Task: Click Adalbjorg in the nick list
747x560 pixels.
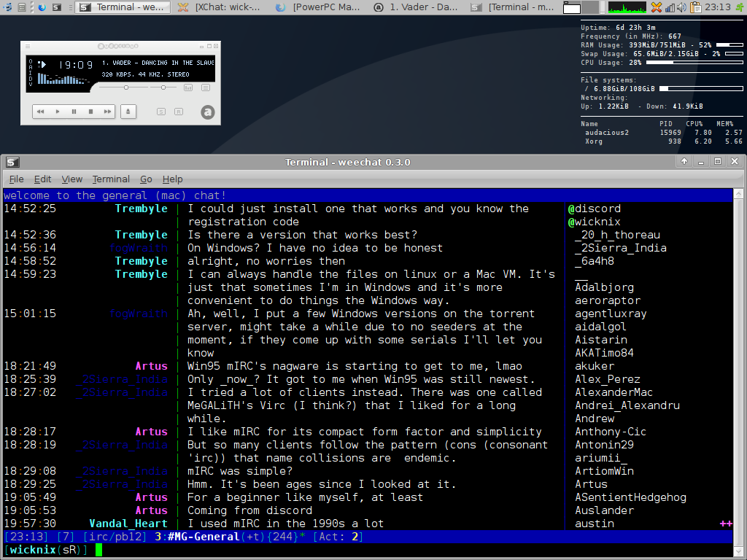Action: 604,287
